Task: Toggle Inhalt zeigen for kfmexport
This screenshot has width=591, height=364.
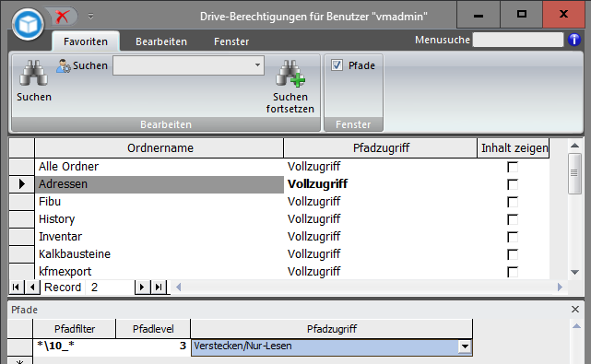Action: (513, 272)
